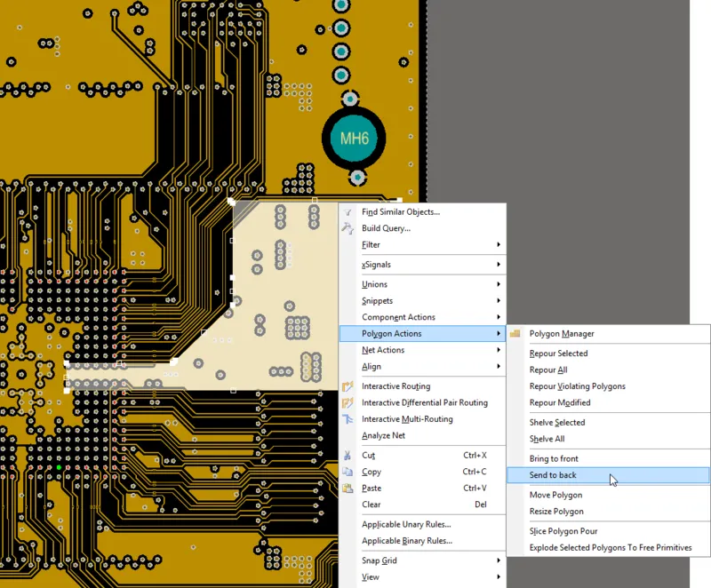The height and width of the screenshot is (588, 711).
Task: Click the Polygon Manager folder icon
Action: click(x=515, y=334)
